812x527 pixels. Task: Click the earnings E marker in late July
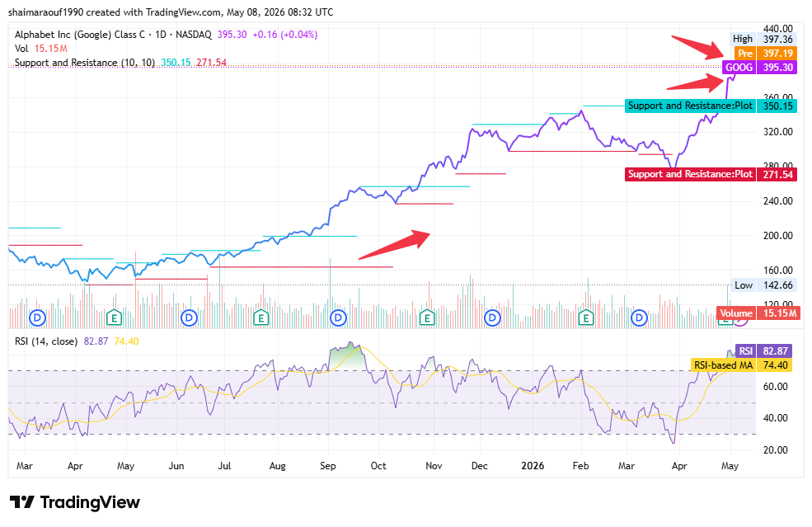click(261, 318)
